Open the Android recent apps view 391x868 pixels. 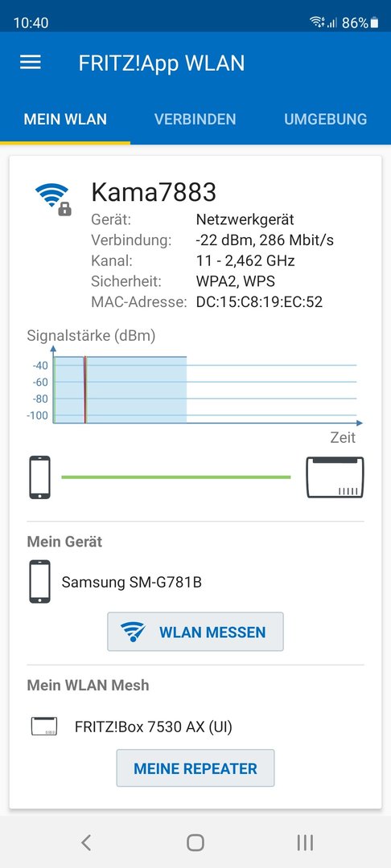click(305, 842)
